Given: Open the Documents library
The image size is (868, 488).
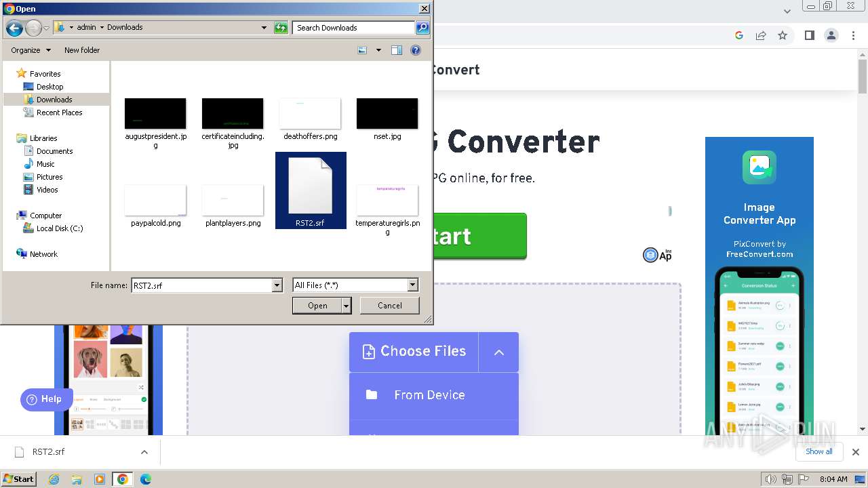Looking at the screenshot, I should [55, 151].
